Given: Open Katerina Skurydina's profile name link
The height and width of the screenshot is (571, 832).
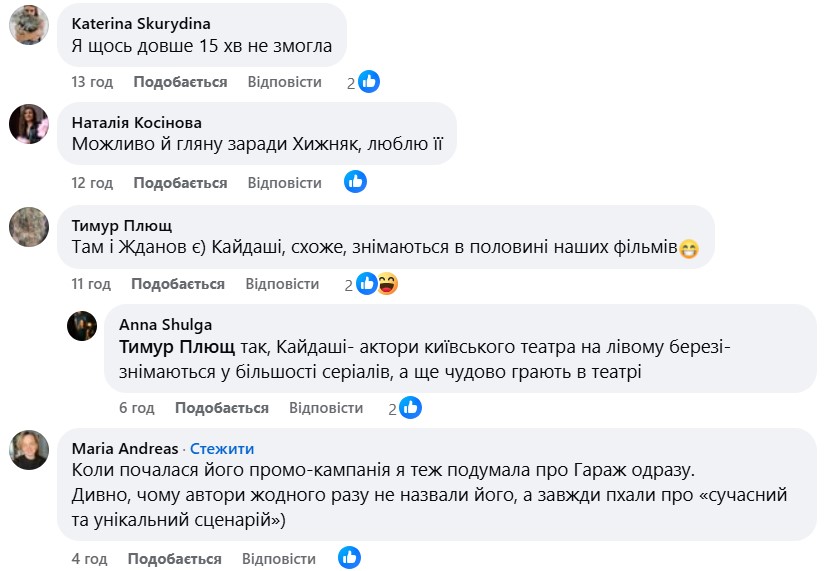Looking at the screenshot, I should tap(141, 23).
